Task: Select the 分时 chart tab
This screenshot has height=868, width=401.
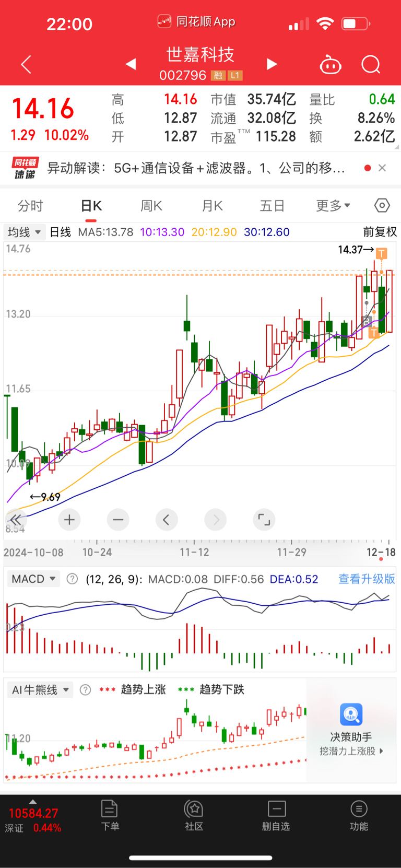Action: pyautogui.click(x=30, y=206)
